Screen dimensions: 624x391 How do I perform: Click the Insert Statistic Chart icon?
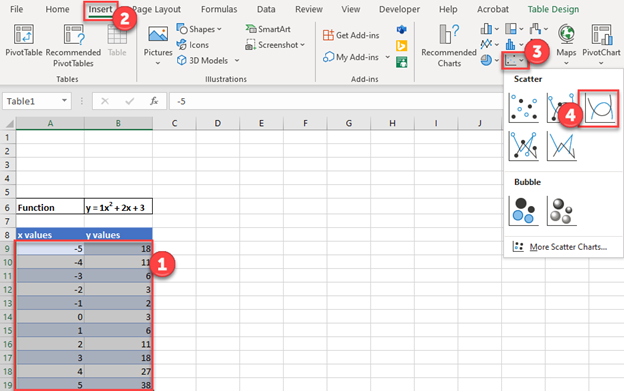pyautogui.click(x=511, y=44)
